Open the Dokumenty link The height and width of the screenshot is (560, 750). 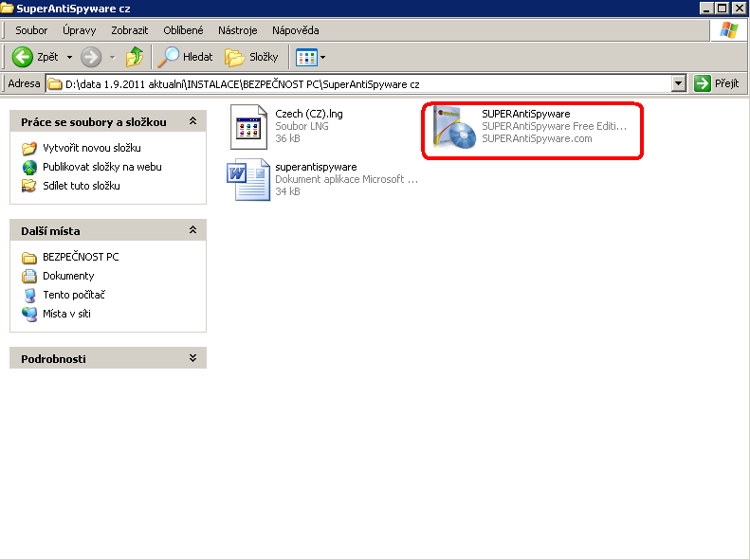(x=68, y=276)
